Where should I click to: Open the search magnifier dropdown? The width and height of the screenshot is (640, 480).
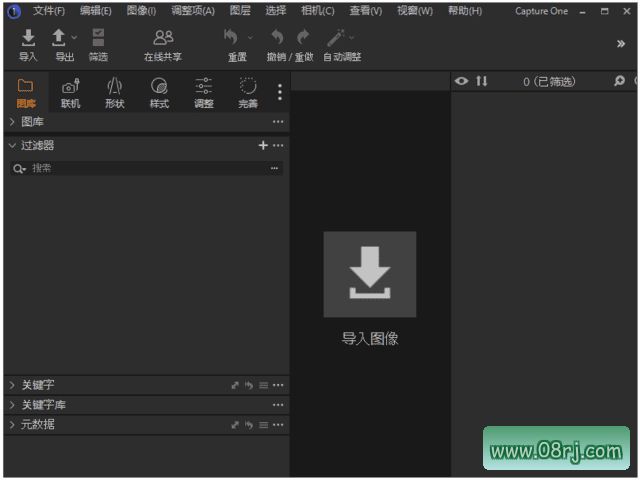coord(19,169)
